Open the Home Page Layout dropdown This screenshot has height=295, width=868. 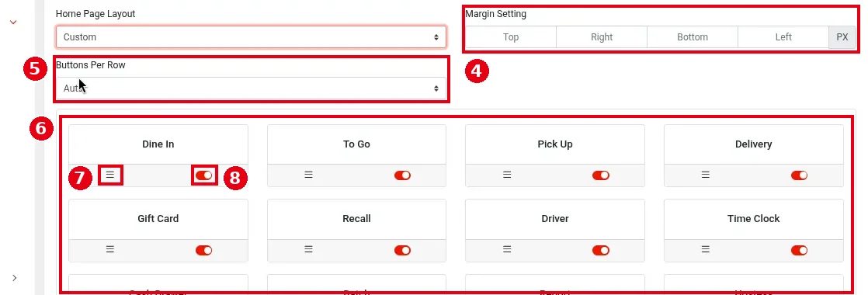tap(251, 37)
